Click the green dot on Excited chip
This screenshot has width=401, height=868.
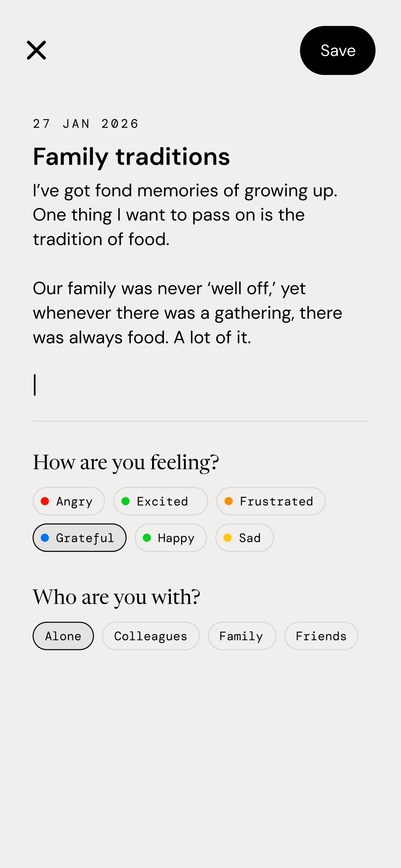[x=127, y=501]
